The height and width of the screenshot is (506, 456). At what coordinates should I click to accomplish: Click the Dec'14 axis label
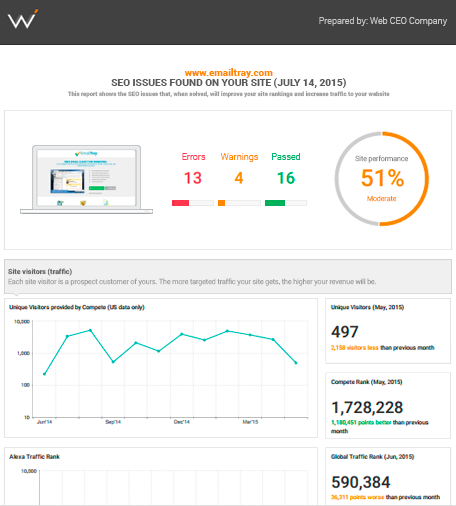pos(182,422)
